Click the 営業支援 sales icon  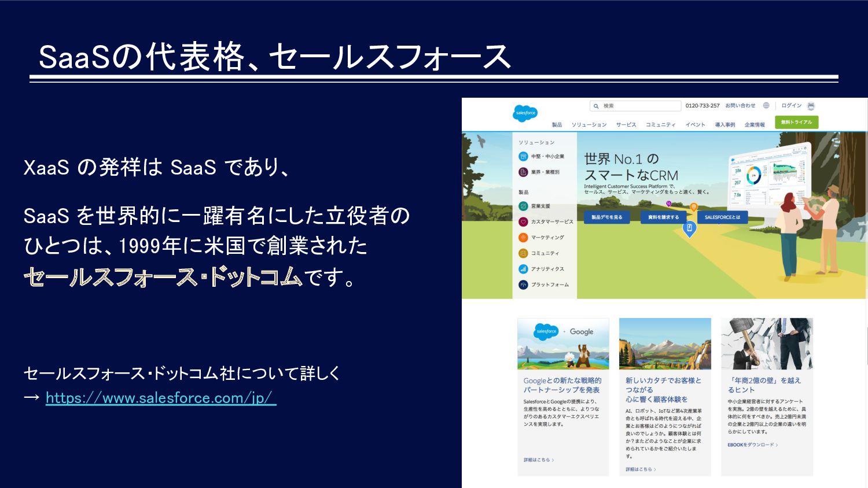[x=523, y=206]
